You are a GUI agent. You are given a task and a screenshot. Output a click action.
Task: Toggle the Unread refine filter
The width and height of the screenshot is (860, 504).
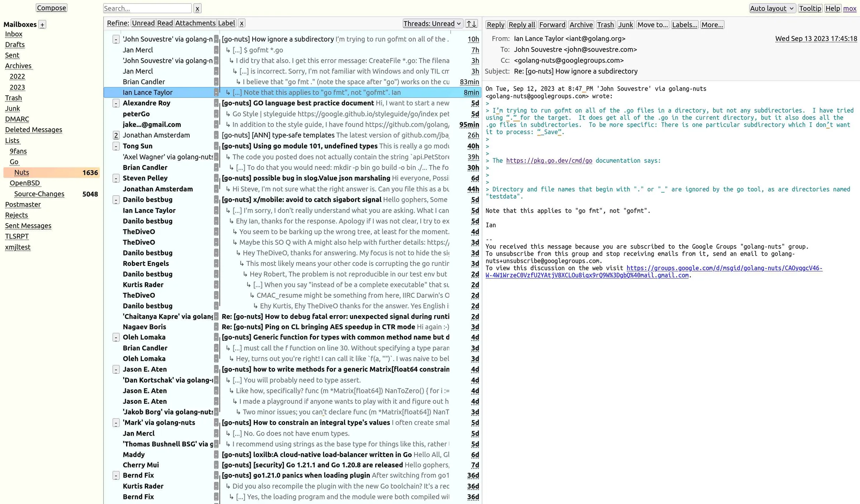click(x=143, y=23)
